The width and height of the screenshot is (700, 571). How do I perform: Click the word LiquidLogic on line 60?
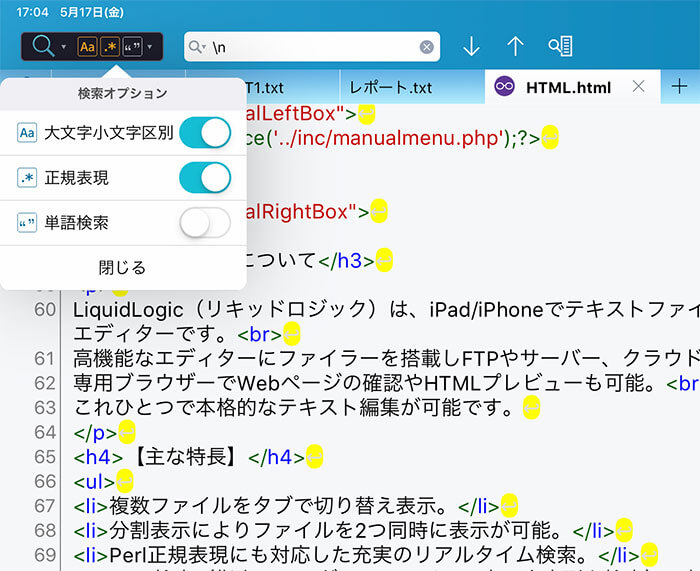coord(128,310)
